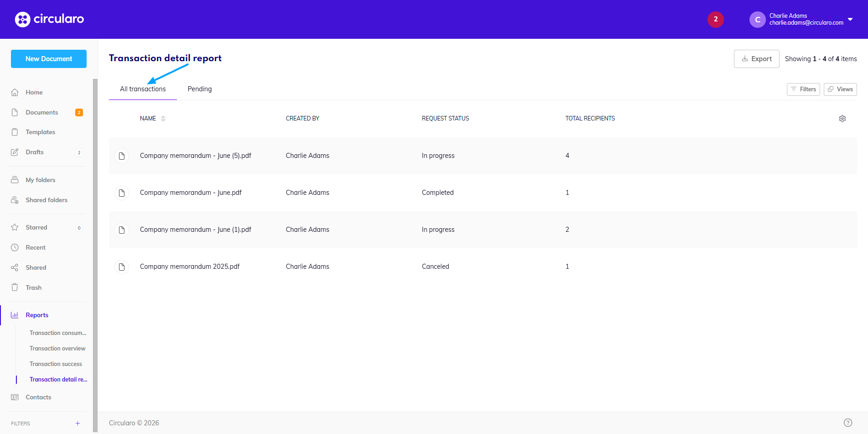This screenshot has height=434, width=868.
Task: Click file icon for Company memorandum - June (5).pdf
Action: [122, 156]
